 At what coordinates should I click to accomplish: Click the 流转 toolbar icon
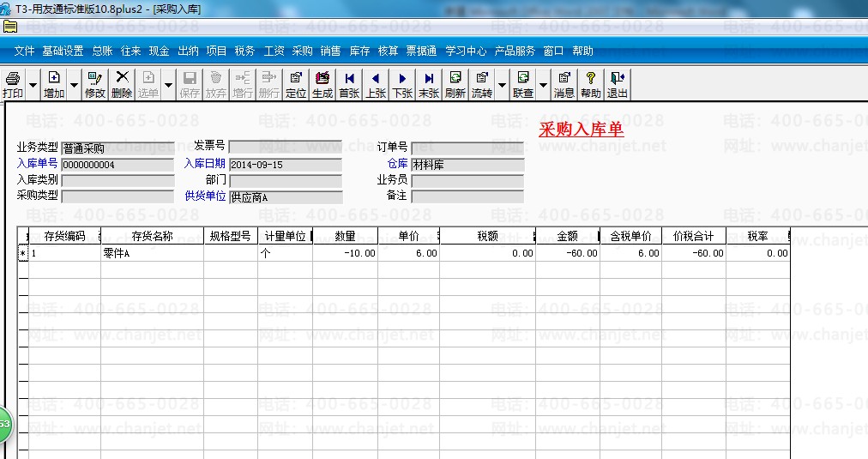pos(482,85)
